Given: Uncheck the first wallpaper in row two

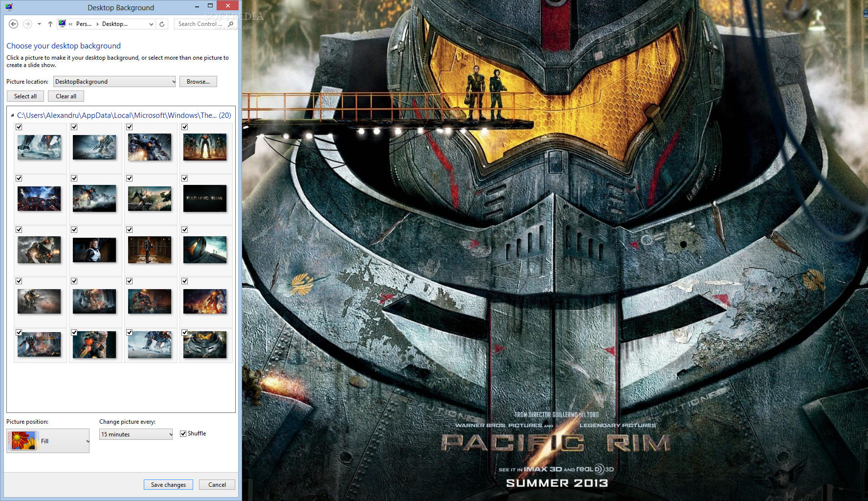Looking at the screenshot, I should [x=19, y=179].
